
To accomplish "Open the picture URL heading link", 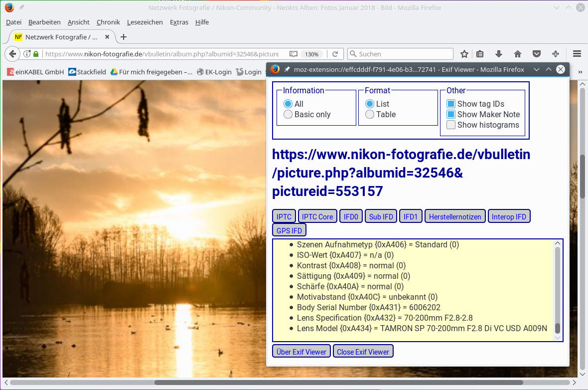I will click(x=401, y=173).
